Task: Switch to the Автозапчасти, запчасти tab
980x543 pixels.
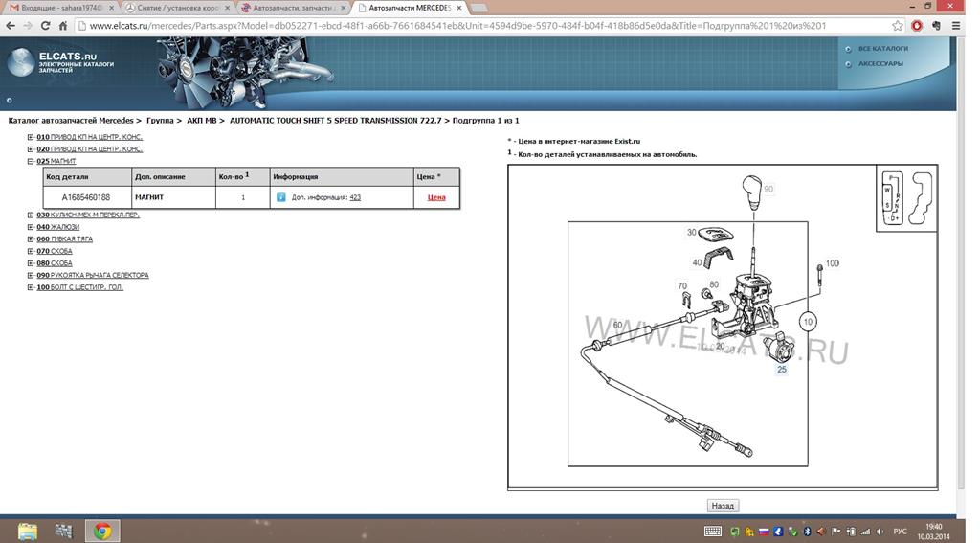Action: pyautogui.click(x=293, y=8)
